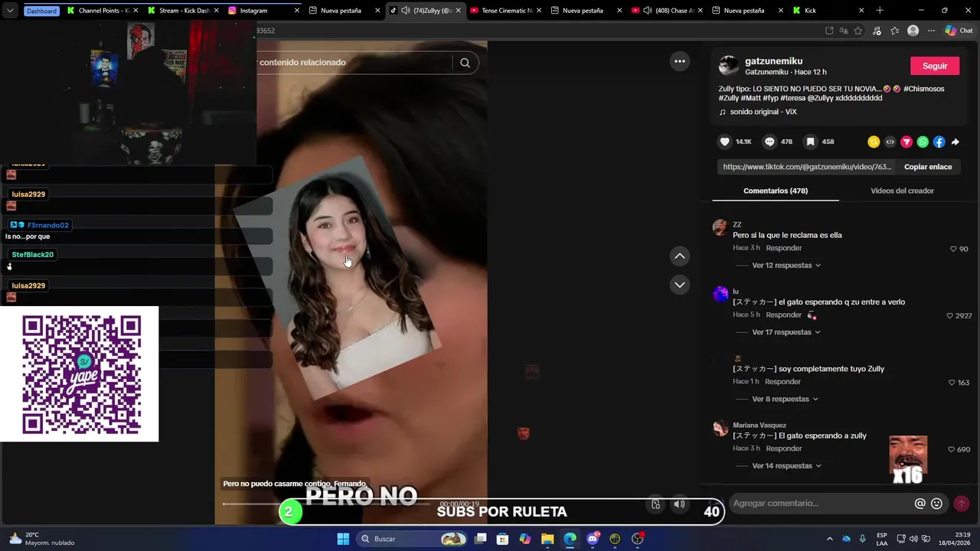980x551 pixels.
Task: Like the comment with 163 likes
Action: click(x=952, y=383)
